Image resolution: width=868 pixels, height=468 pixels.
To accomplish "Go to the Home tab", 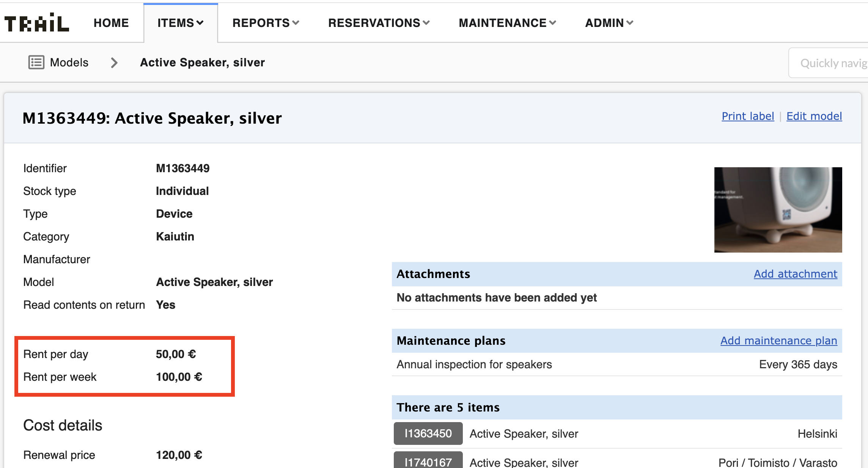I will pyautogui.click(x=111, y=23).
